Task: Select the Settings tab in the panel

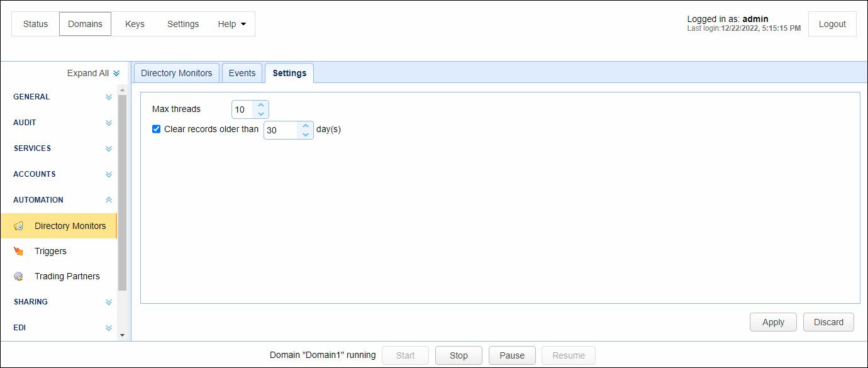Action: pyautogui.click(x=289, y=73)
